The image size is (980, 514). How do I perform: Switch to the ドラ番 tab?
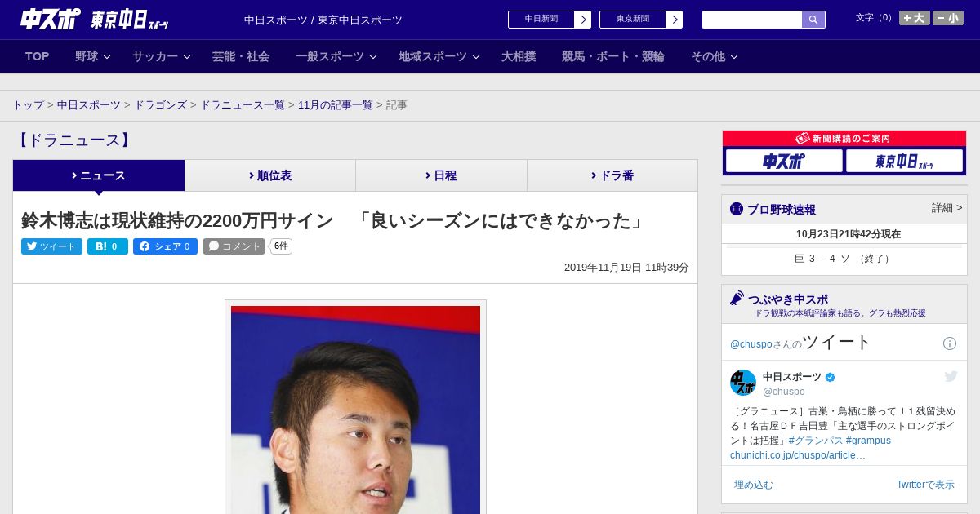tap(612, 175)
